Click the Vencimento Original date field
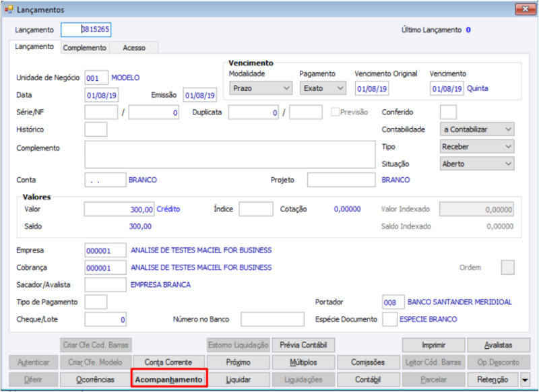This screenshot has height=392, width=539. coord(372,89)
